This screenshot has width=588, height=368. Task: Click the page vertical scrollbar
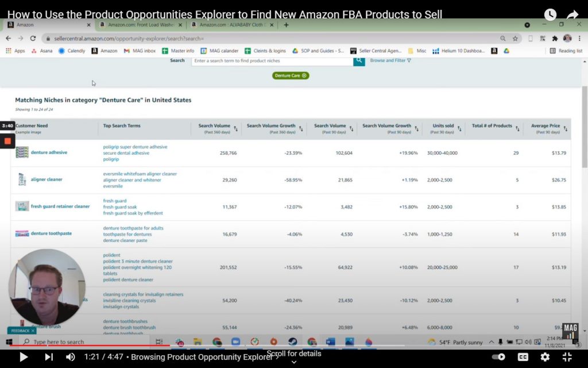tap(584, 128)
